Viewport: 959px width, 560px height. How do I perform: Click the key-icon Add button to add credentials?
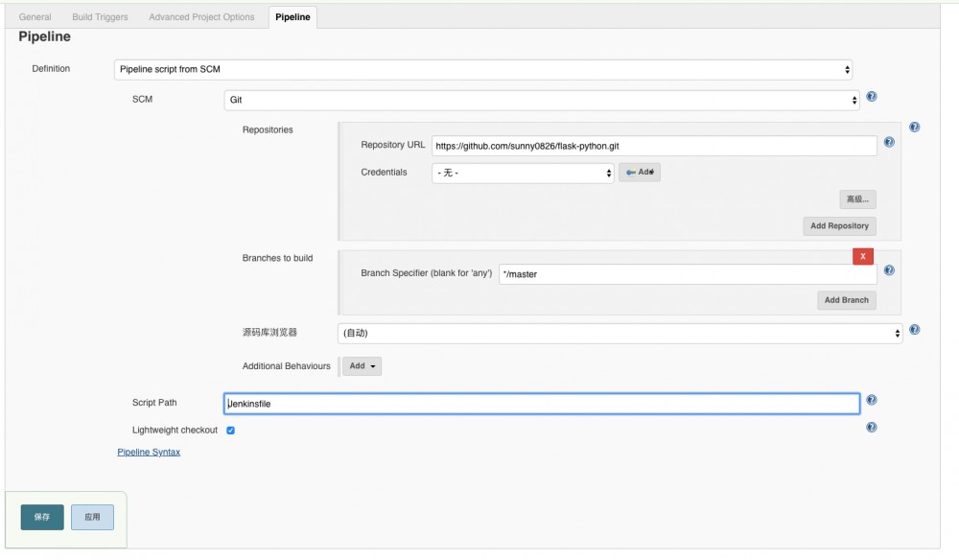coord(640,172)
